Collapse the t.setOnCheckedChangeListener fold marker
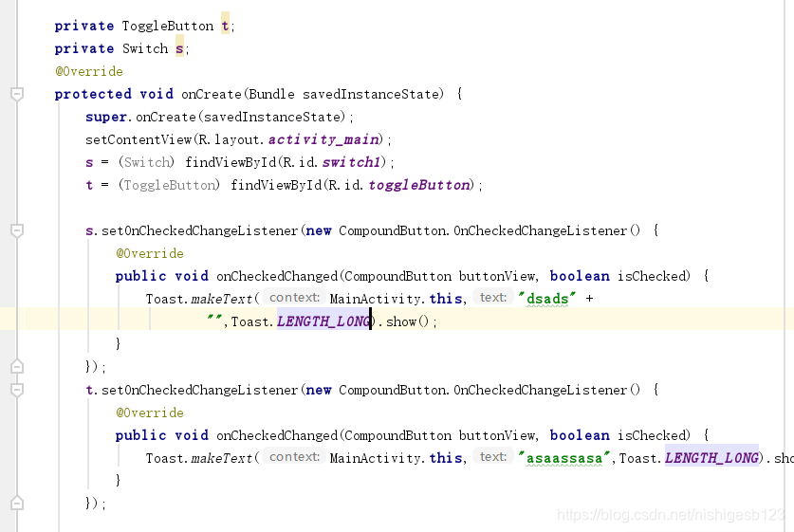 click(17, 390)
